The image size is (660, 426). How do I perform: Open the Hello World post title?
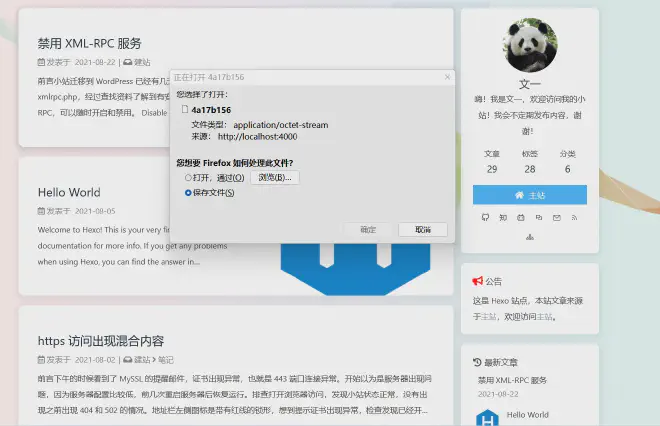(69, 192)
